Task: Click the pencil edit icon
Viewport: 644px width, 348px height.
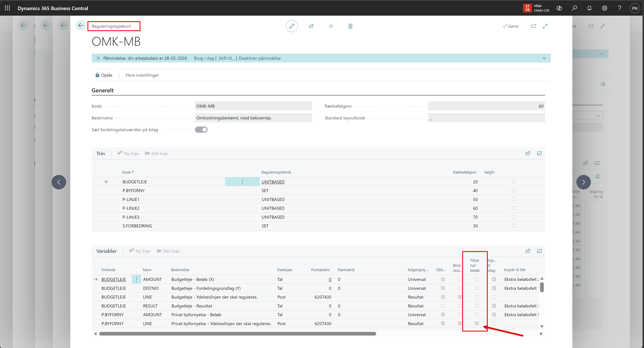Action: coord(292,26)
